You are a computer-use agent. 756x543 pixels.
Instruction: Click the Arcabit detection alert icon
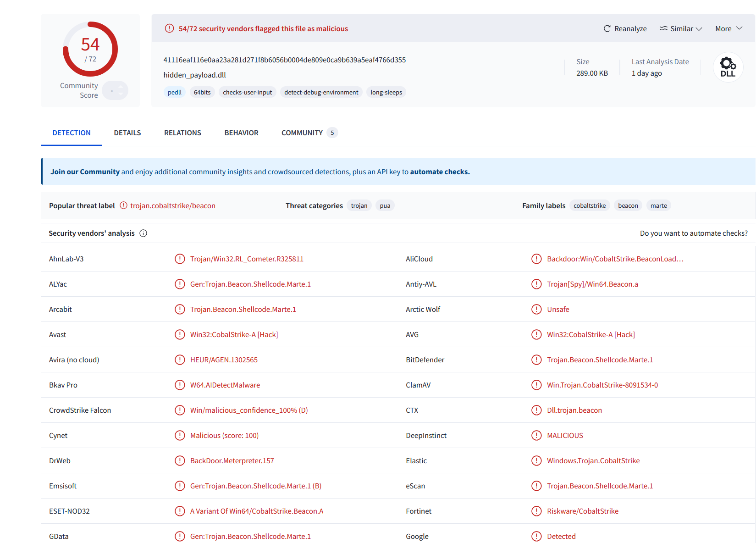coord(180,309)
